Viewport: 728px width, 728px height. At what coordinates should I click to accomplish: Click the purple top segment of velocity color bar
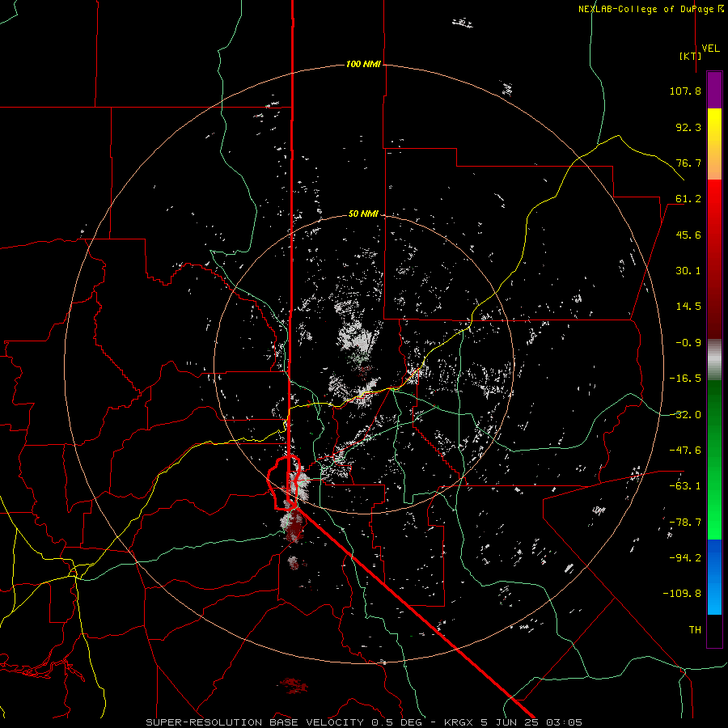(714, 90)
